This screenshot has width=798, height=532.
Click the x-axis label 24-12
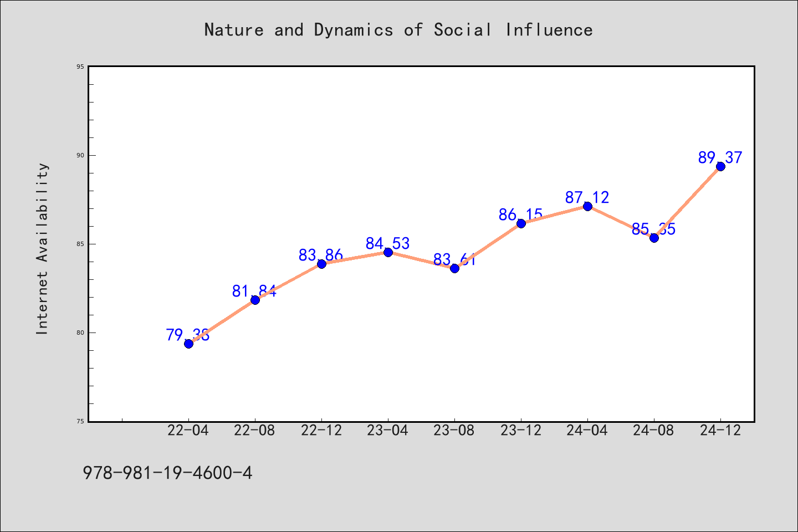(720, 431)
